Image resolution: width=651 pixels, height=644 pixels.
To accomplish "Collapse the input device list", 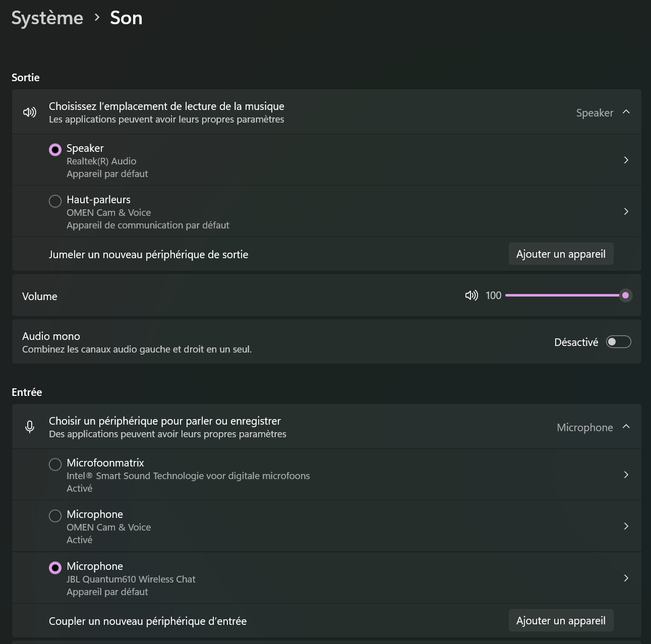I will coord(626,427).
